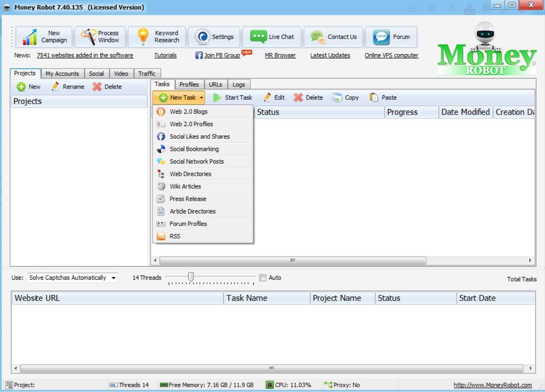The height and width of the screenshot is (392, 545).
Task: Click the green New project plus icon
Action: click(x=21, y=87)
